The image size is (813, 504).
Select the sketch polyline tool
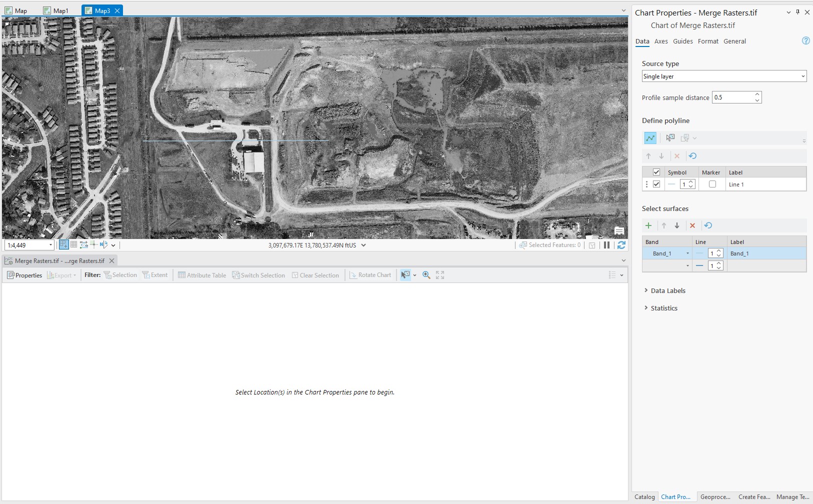[650, 137]
